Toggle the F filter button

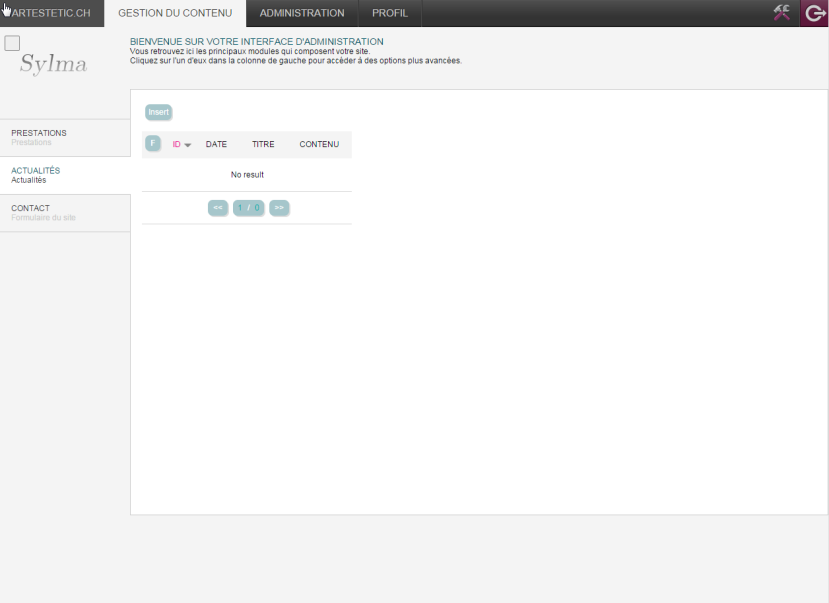pyautogui.click(x=153, y=143)
